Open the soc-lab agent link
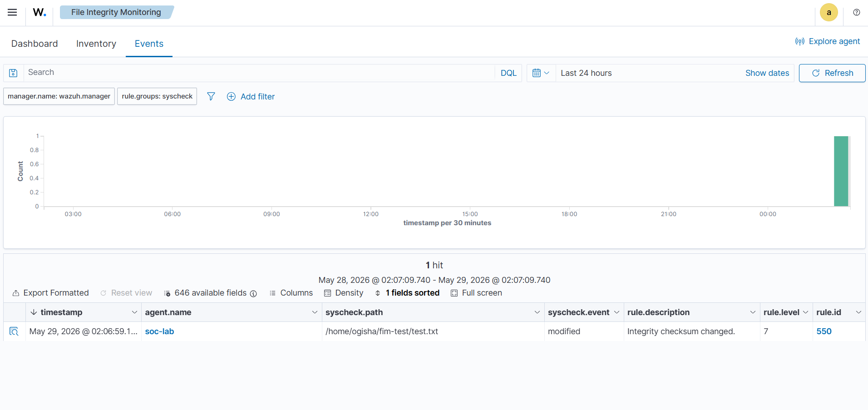Image resolution: width=868 pixels, height=410 pixels. point(159,331)
